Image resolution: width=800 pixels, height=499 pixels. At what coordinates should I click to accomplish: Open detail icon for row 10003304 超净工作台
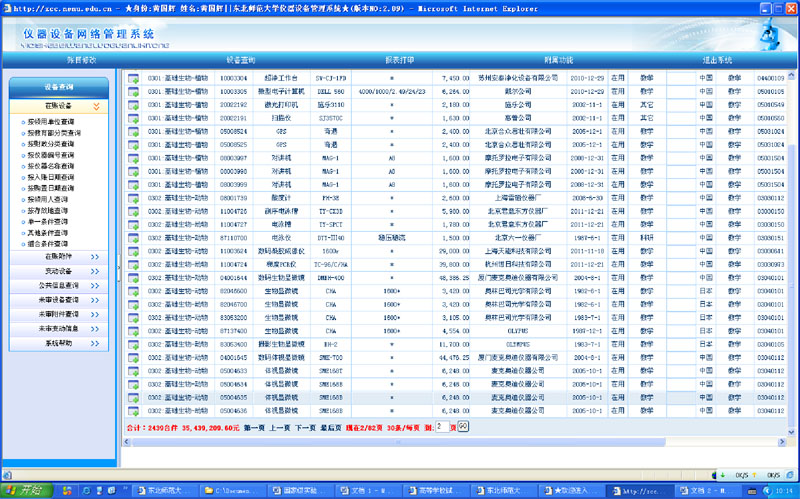133,79
